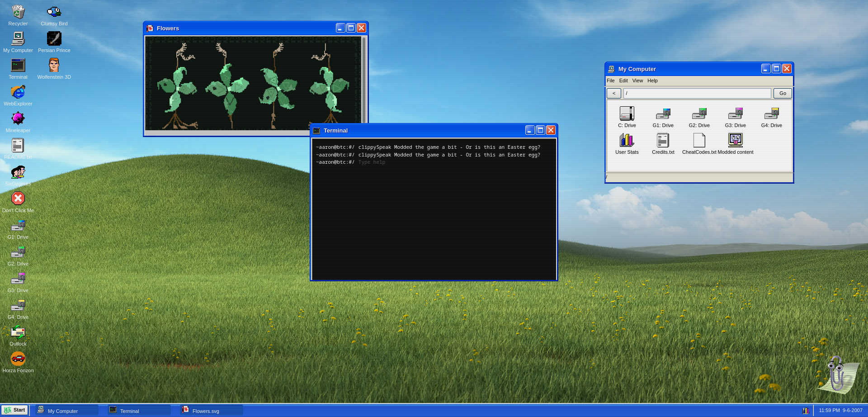Select G3: Drive in My Computer window
This screenshot has height=417, width=868.
point(736,117)
